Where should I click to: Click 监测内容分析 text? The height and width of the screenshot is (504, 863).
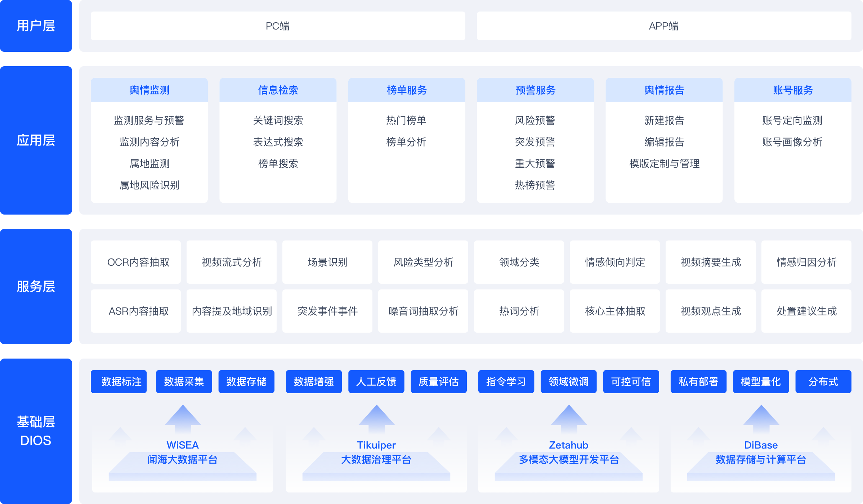(149, 142)
